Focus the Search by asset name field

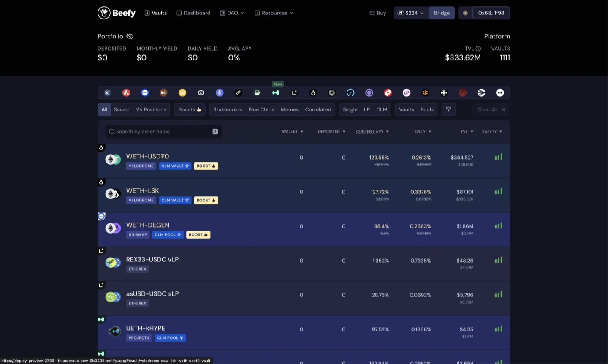tap(163, 132)
